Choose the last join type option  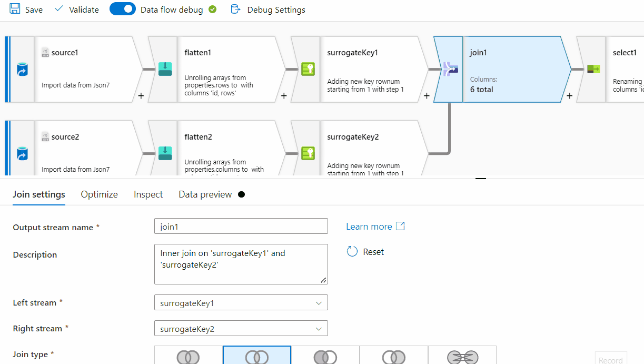click(x=462, y=355)
